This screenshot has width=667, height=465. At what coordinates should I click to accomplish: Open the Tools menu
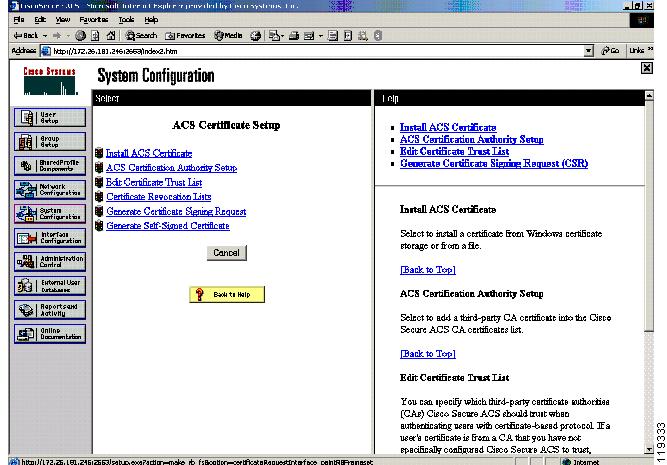[126, 20]
